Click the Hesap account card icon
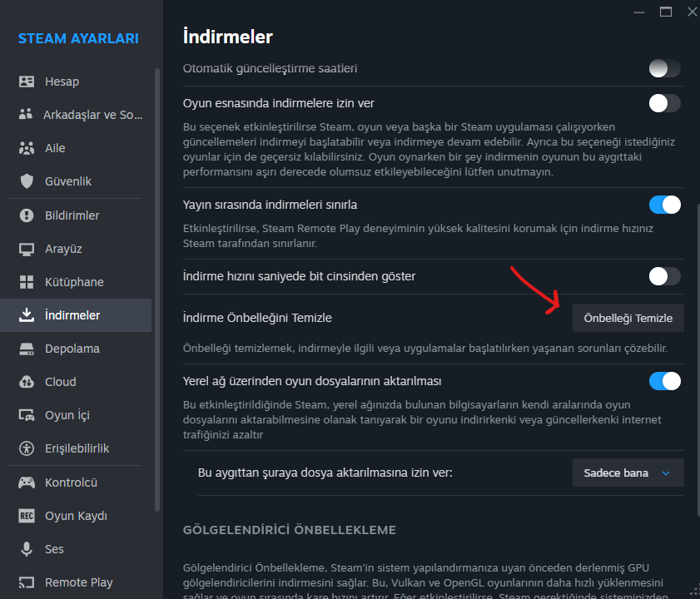The height and width of the screenshot is (599, 700). pyautogui.click(x=27, y=82)
